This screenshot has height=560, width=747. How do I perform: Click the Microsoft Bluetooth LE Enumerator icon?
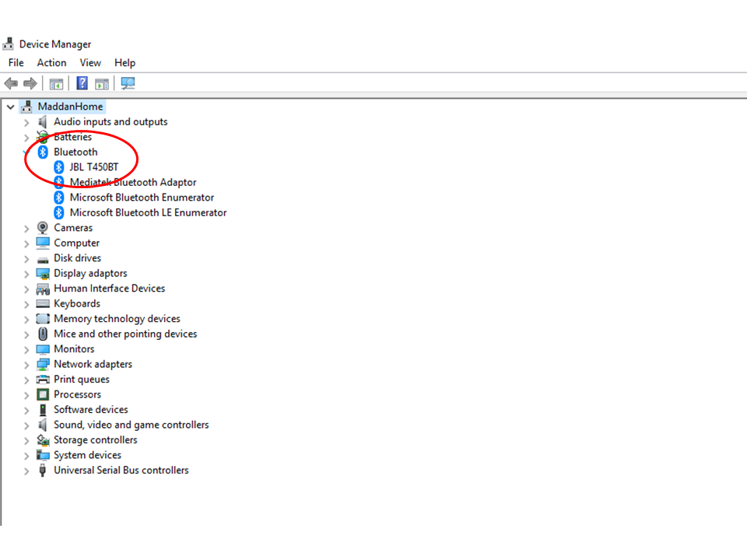pyautogui.click(x=59, y=213)
